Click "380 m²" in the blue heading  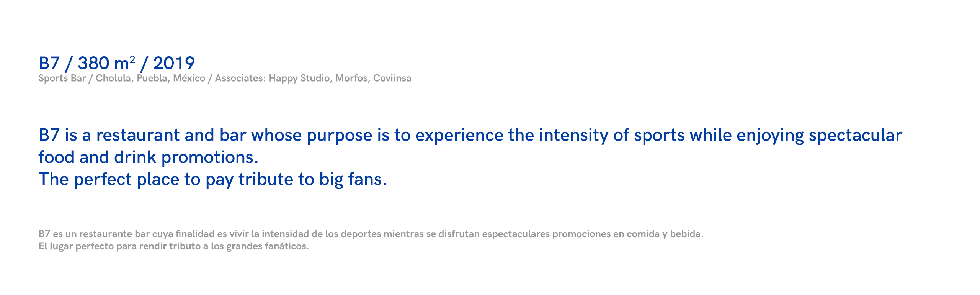(106, 63)
